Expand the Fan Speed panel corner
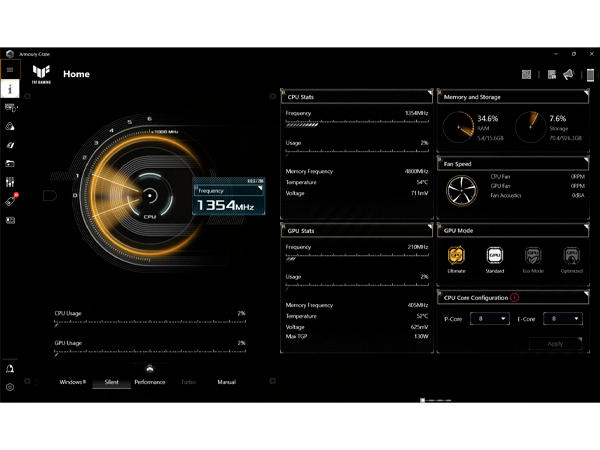This screenshot has width=600, height=450. pyautogui.click(x=586, y=160)
